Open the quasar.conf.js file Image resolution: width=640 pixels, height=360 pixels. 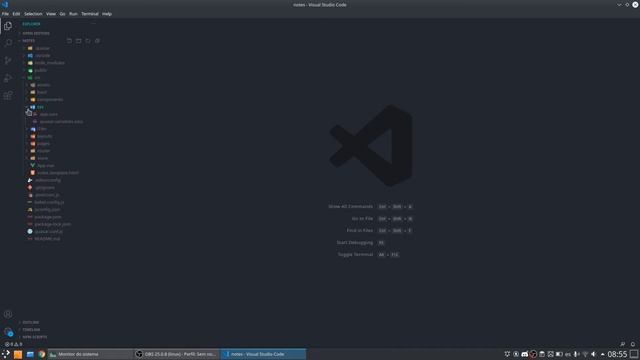click(49, 231)
